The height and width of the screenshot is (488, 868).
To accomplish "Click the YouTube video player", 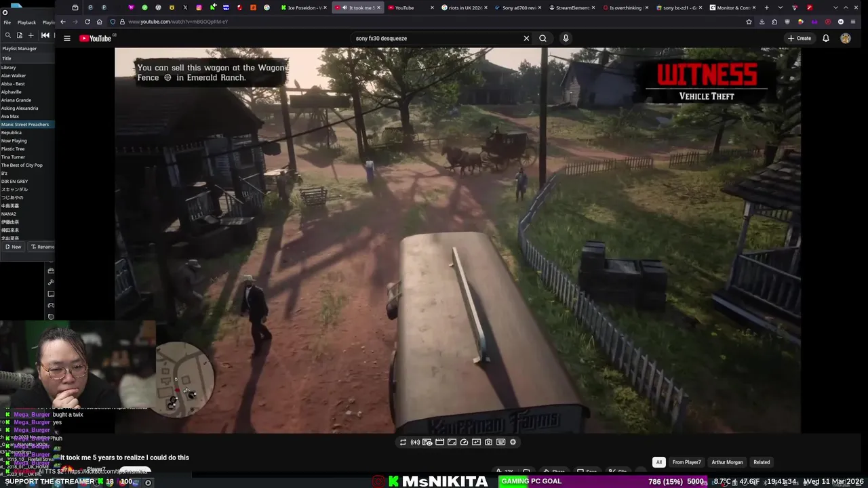I will coord(458,240).
